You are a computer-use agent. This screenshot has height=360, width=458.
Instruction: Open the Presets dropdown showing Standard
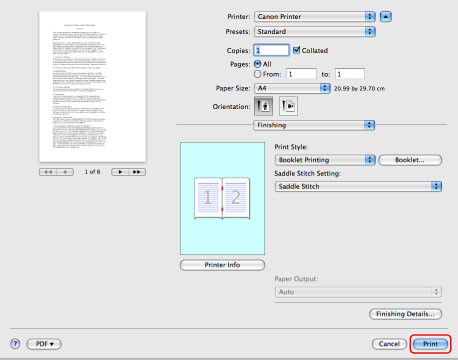click(x=315, y=31)
